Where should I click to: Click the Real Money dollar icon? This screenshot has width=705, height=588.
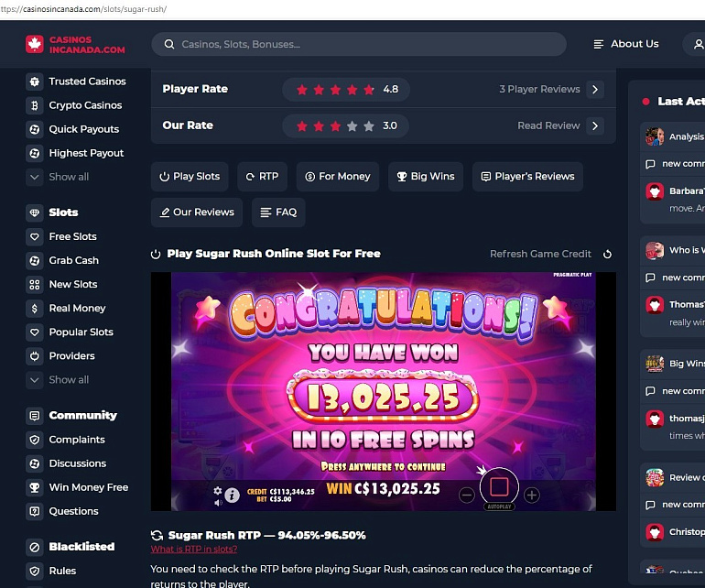tap(35, 308)
